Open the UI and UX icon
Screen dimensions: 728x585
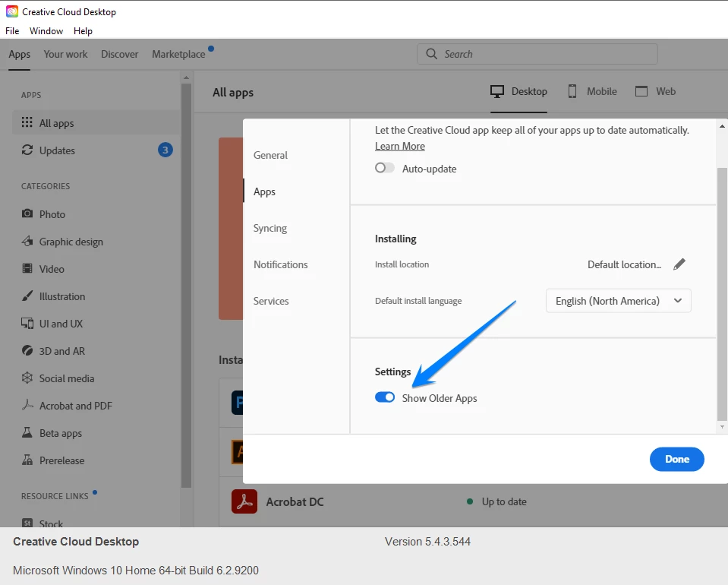click(27, 324)
